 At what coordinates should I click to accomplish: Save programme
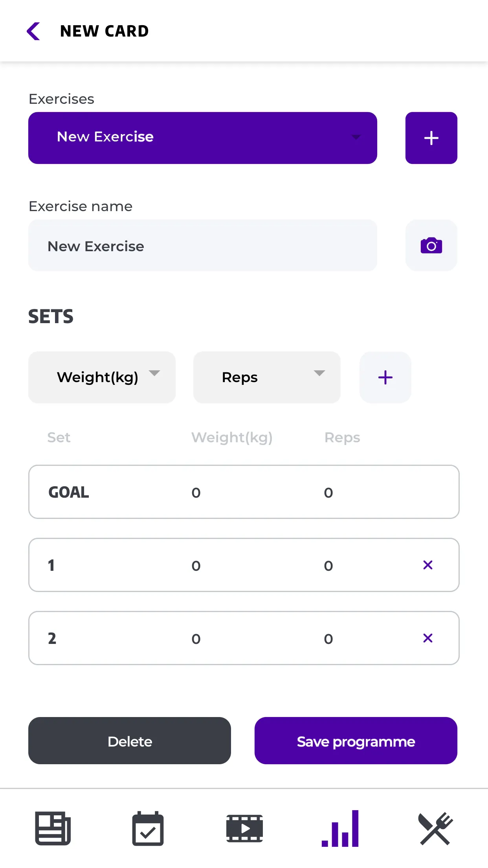coord(356,741)
